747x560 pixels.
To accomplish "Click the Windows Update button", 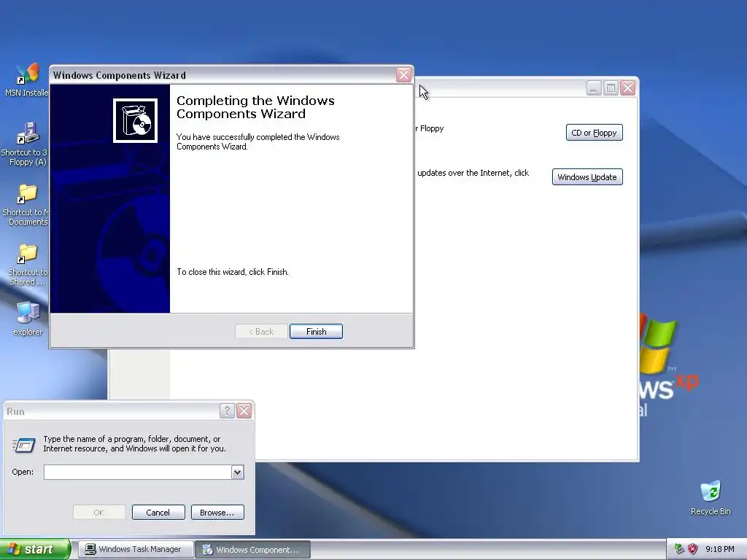I will pyautogui.click(x=587, y=176).
